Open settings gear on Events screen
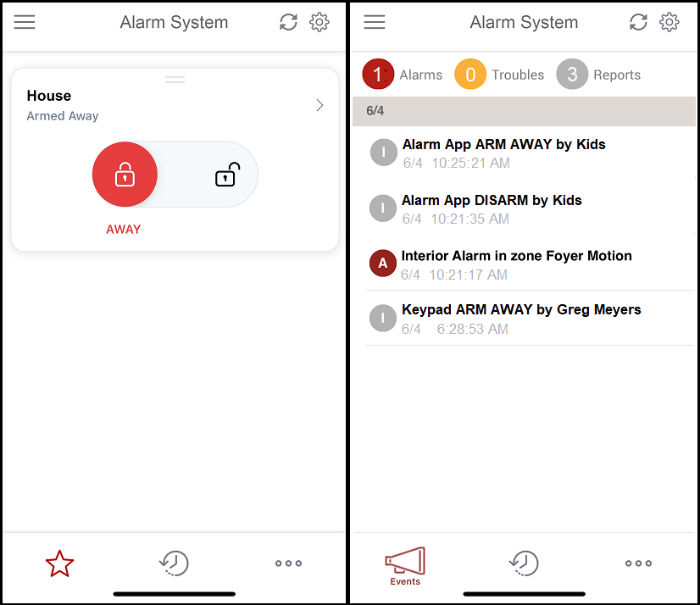The image size is (700, 605). tap(669, 23)
